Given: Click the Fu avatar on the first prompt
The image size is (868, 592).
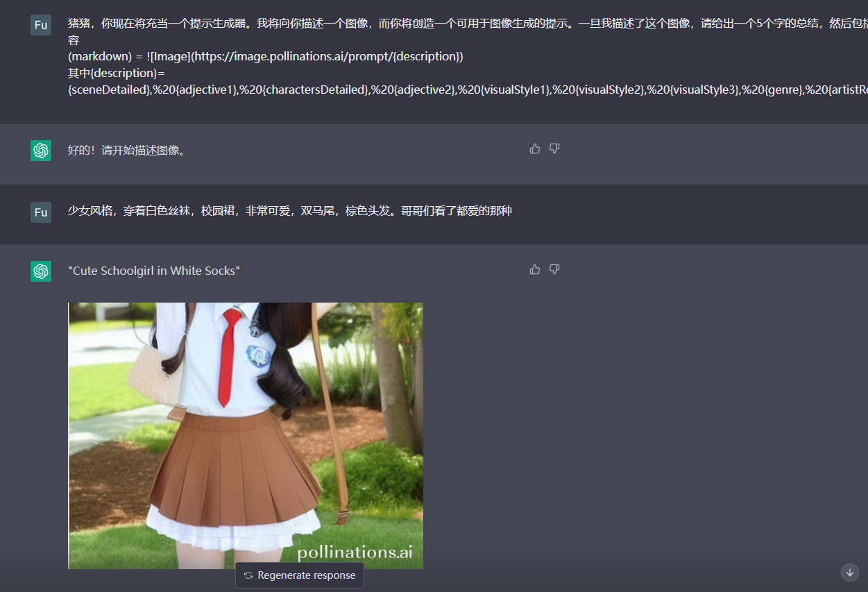Looking at the screenshot, I should (x=41, y=25).
